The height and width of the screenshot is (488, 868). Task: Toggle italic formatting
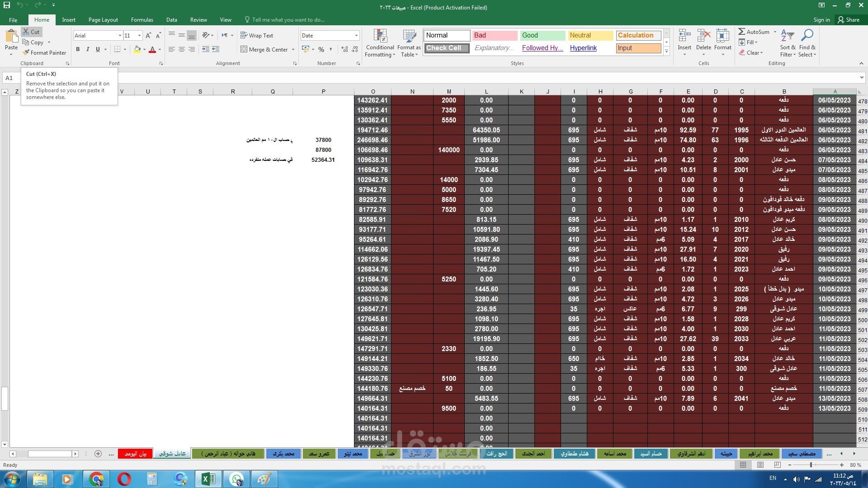88,49
